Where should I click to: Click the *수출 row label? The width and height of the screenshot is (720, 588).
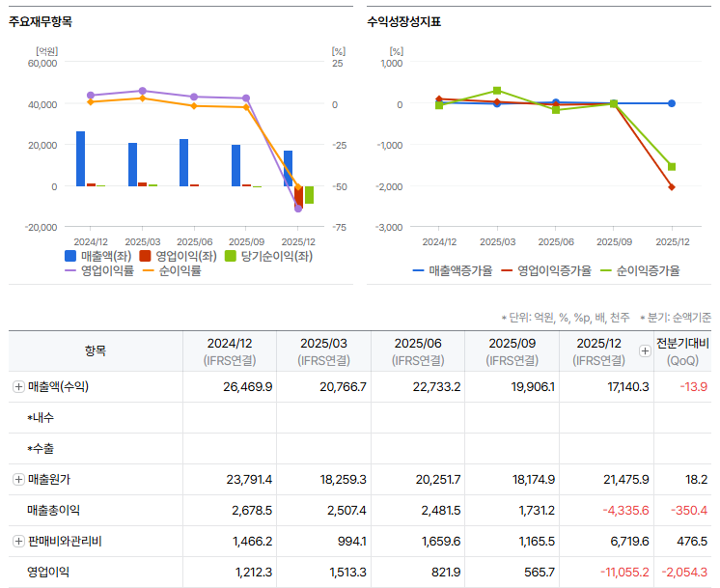(41, 448)
